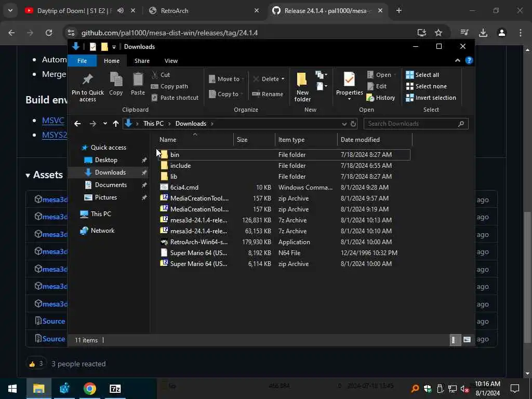Select the RetroArch-Win64 application file
The height and width of the screenshot is (399, 532).
[283, 242]
